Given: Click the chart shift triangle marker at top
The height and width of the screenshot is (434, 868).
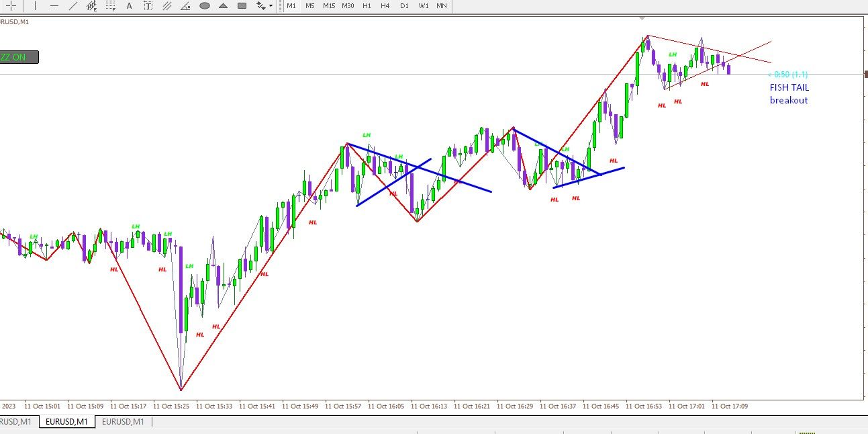Looking at the screenshot, I should [x=643, y=18].
